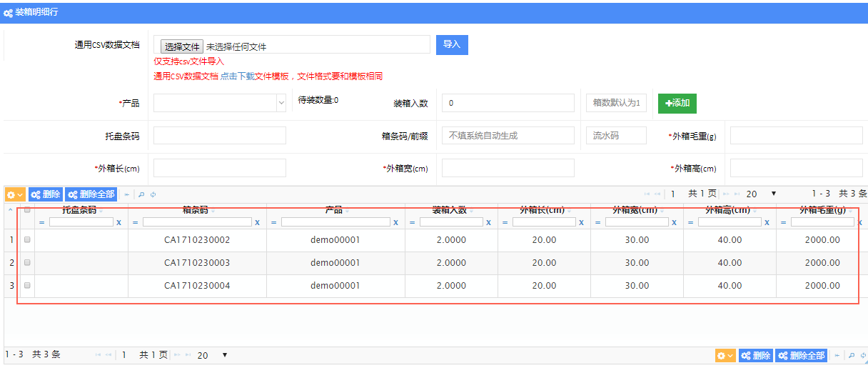The height and width of the screenshot is (368, 868).
Task: Click 删除 button above the table
Action: point(46,194)
